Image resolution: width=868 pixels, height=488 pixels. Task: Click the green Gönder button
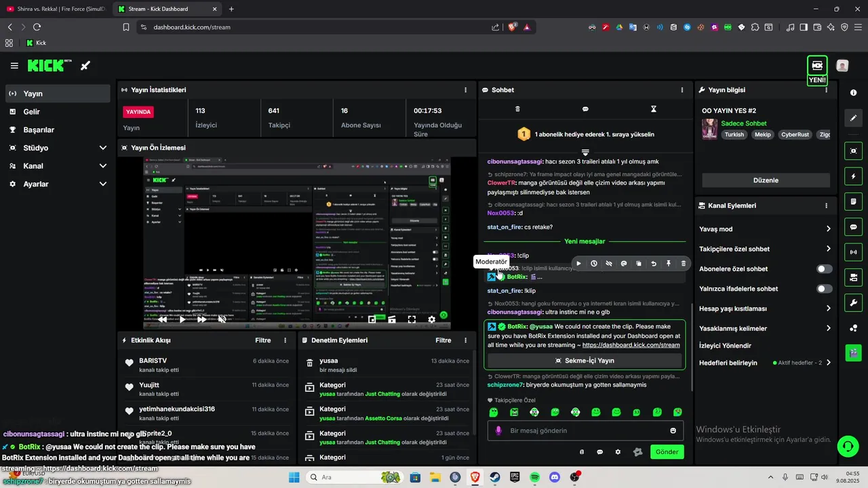[667, 452]
